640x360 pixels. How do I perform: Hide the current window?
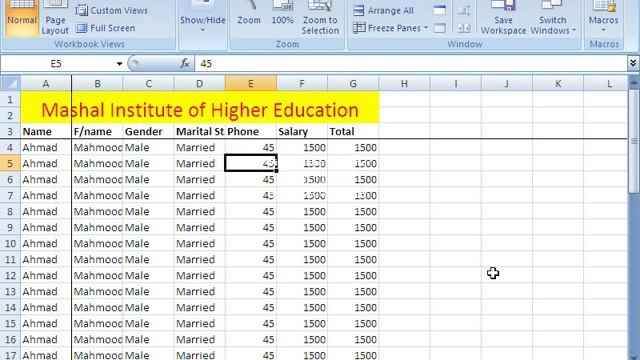(x=440, y=10)
